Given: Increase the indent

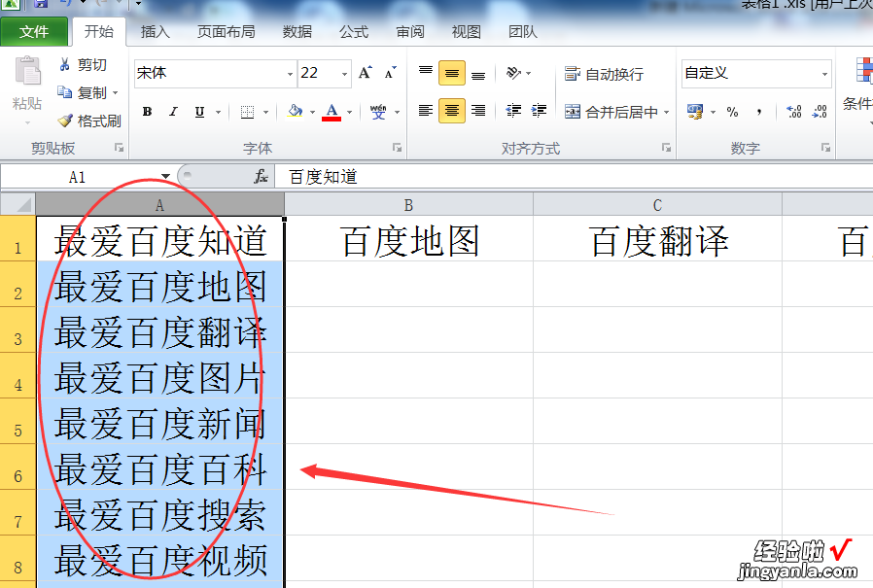Looking at the screenshot, I should click(539, 110).
